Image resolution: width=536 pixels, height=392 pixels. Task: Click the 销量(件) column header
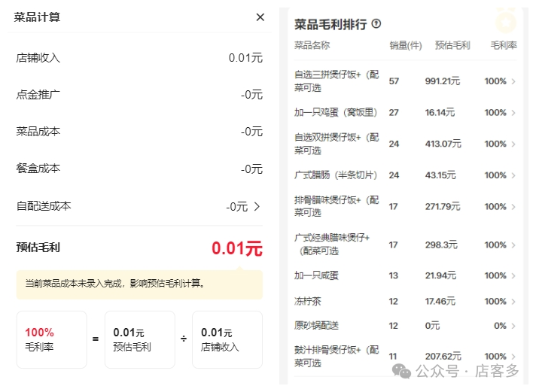tap(406, 45)
